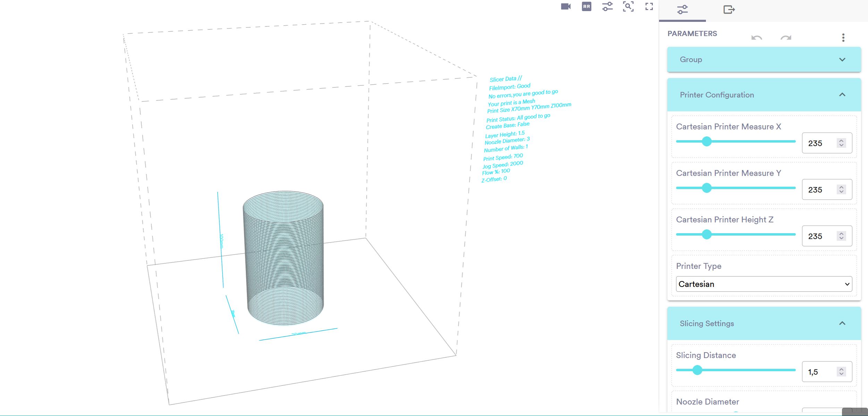Click the redo arrow icon
868x416 pixels.
(x=785, y=37)
